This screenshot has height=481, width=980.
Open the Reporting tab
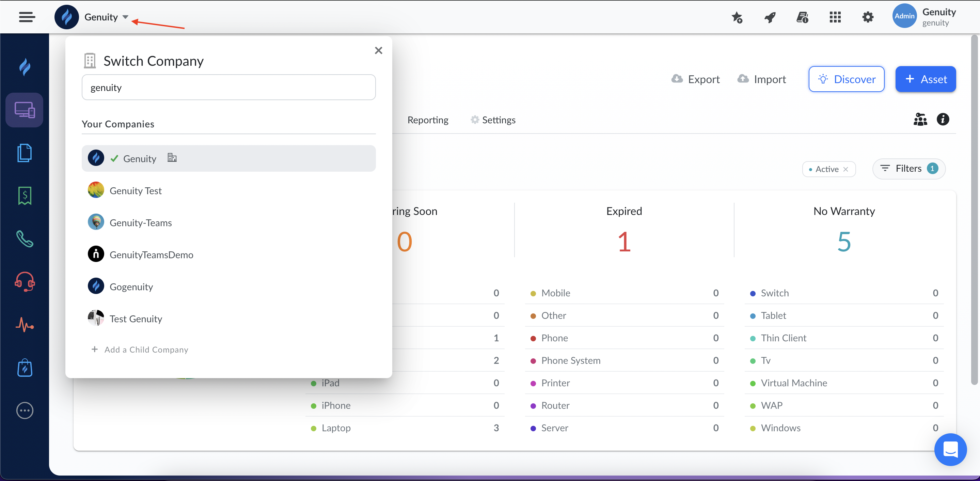(x=428, y=120)
